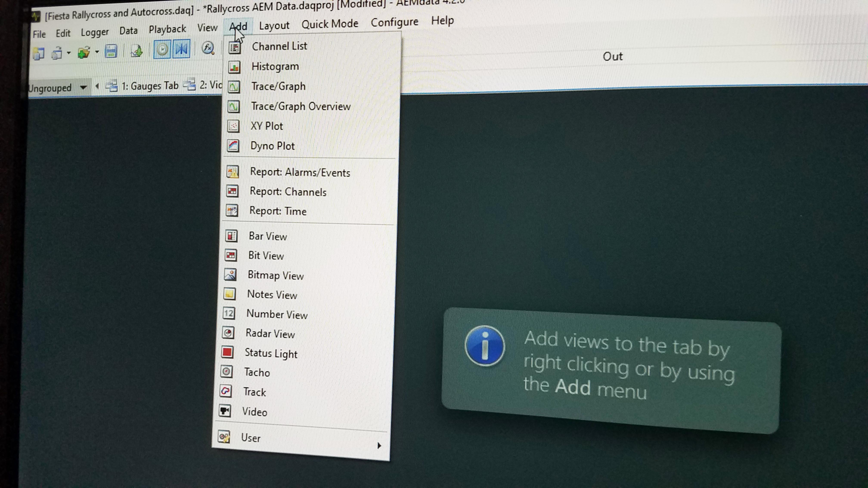Open the fx math channel search icon
Image resolution: width=868 pixels, height=488 pixels.
click(x=208, y=48)
